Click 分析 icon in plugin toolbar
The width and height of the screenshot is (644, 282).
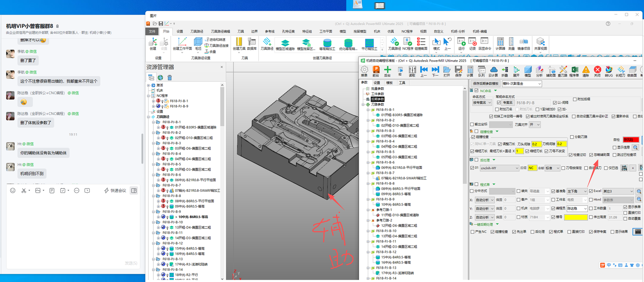[539, 70]
